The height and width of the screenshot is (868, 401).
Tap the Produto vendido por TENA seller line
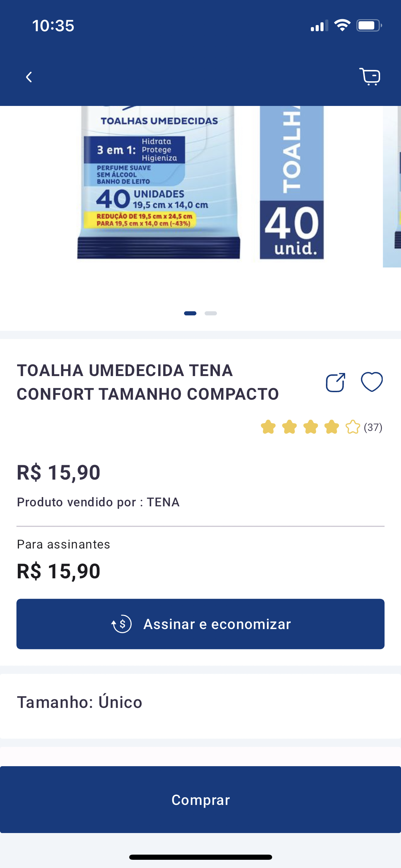pyautogui.click(x=98, y=502)
